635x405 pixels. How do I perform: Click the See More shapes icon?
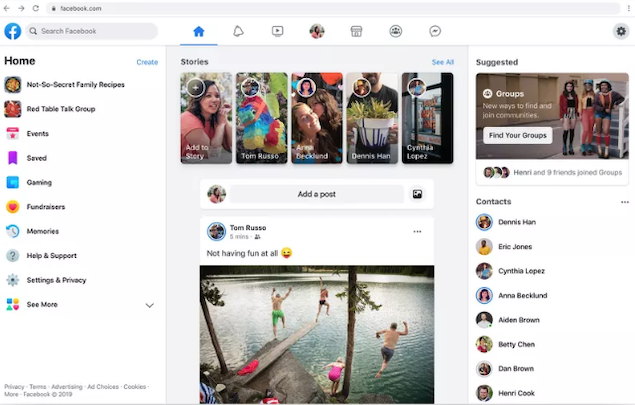13,305
